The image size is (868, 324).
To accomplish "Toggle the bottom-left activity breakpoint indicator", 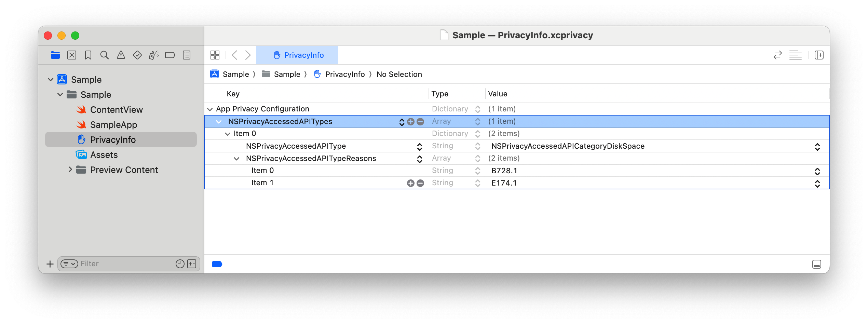I will click(217, 264).
